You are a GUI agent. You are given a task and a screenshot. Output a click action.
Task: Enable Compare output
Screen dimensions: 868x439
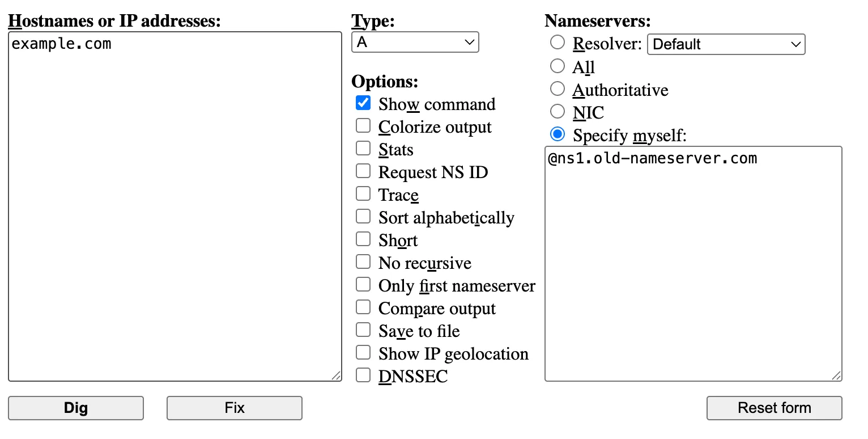click(x=363, y=307)
